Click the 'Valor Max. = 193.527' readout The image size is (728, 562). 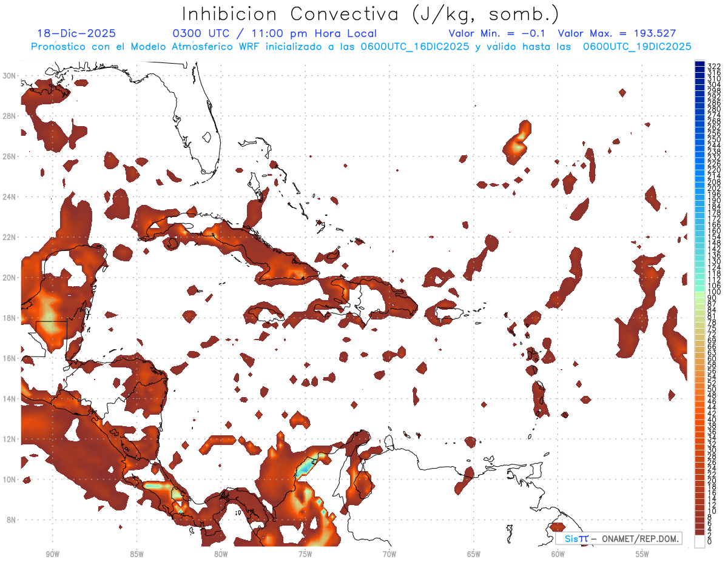coord(617,34)
